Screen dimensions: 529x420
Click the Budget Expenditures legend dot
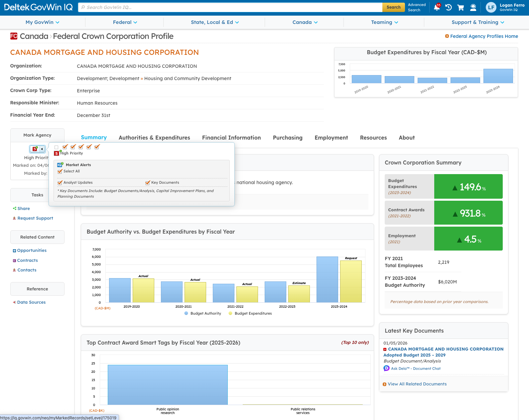(230, 313)
